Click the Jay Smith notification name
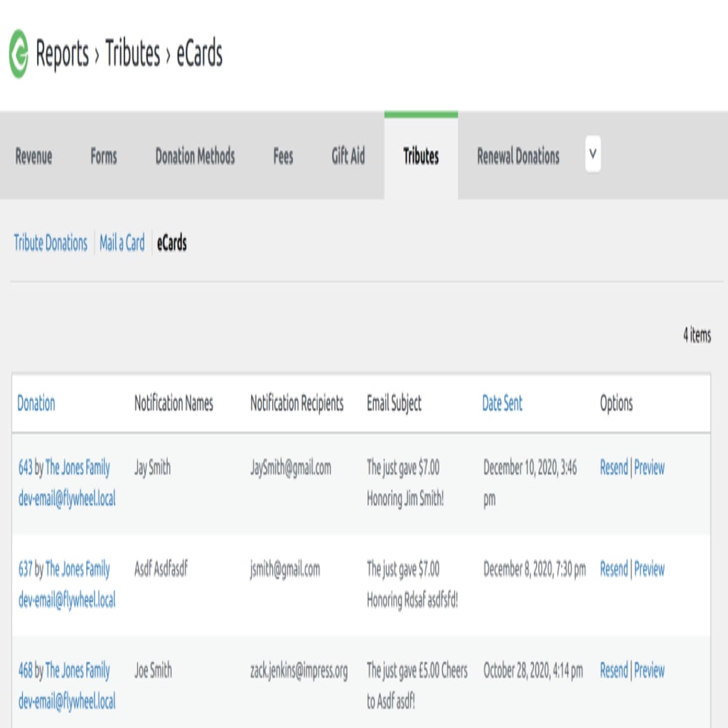728x728 pixels. coord(152,467)
